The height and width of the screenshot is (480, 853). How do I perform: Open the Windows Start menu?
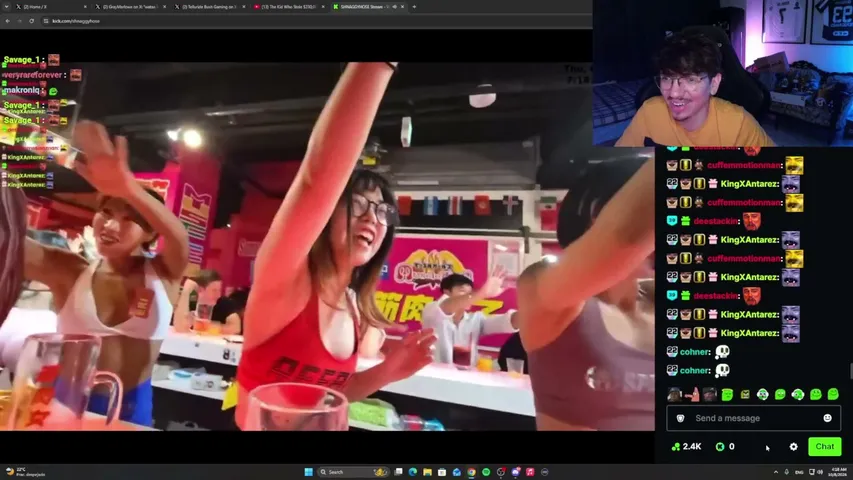tap(308, 472)
